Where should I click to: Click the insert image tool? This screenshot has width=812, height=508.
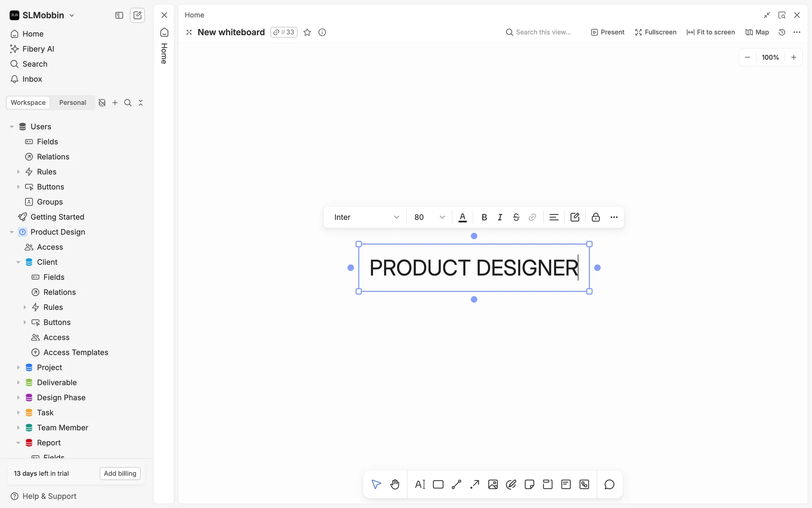493,484
